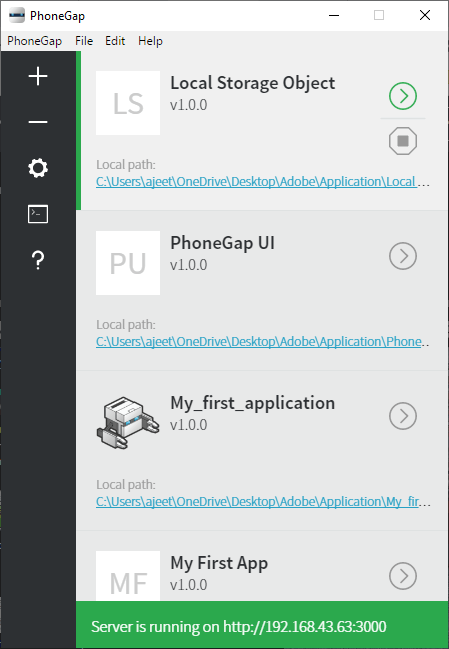Open the server log terminal icon
The width and height of the screenshot is (449, 649).
click(x=38, y=214)
